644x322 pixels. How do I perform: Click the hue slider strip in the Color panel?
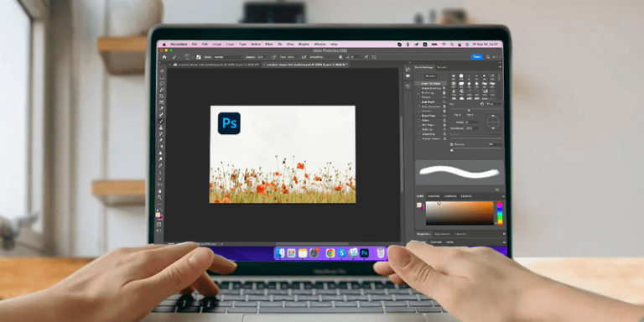pyautogui.click(x=500, y=213)
